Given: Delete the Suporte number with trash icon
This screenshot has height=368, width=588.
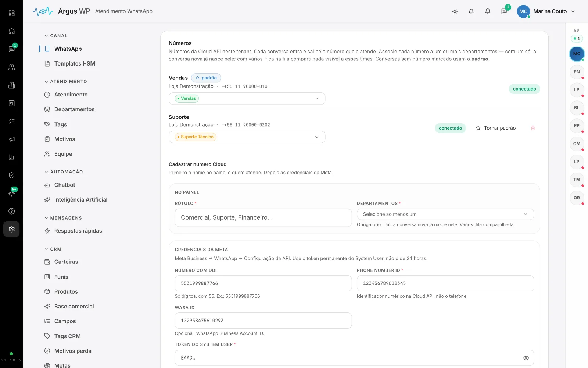Looking at the screenshot, I should click(x=533, y=128).
